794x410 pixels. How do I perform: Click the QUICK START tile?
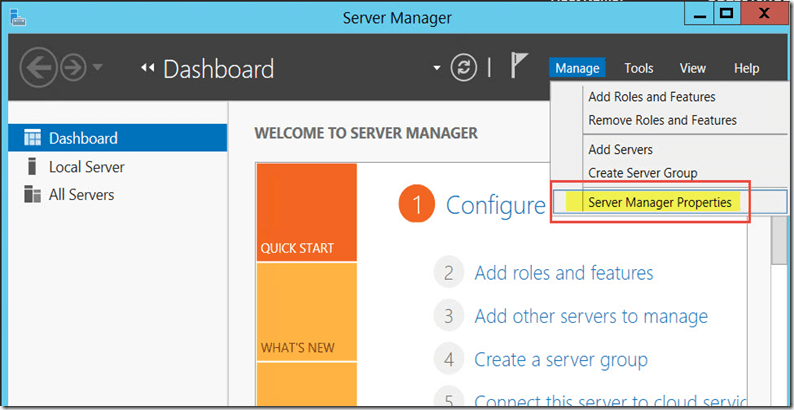306,212
